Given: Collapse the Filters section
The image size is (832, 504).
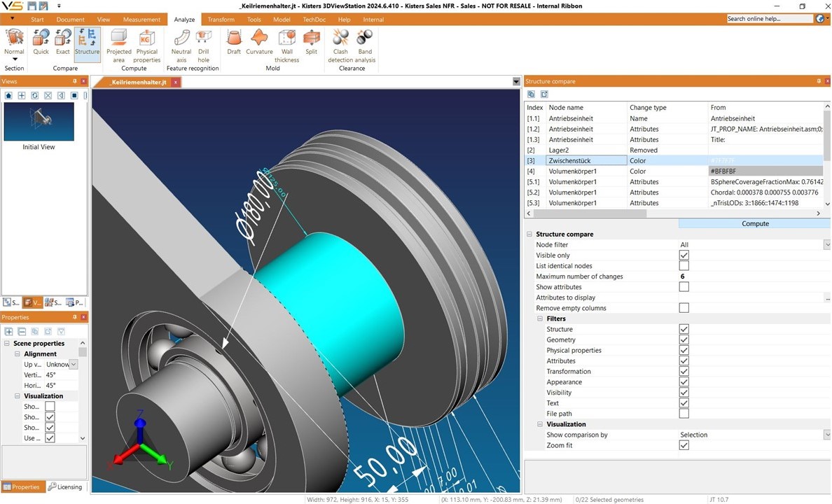Looking at the screenshot, I should coord(539,318).
